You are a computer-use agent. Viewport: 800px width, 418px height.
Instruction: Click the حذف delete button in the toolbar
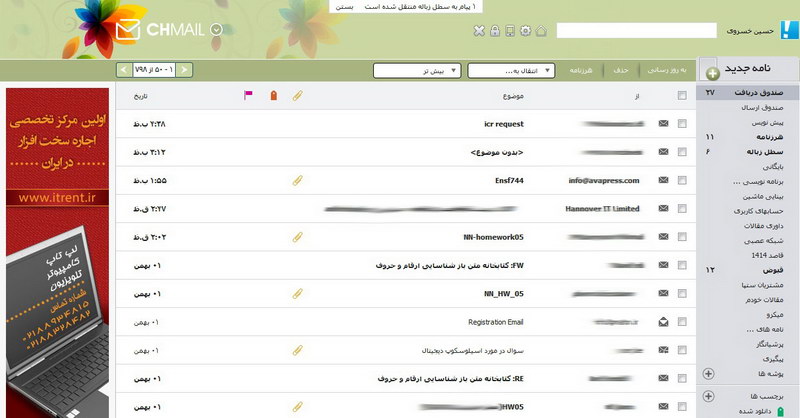[x=622, y=70]
